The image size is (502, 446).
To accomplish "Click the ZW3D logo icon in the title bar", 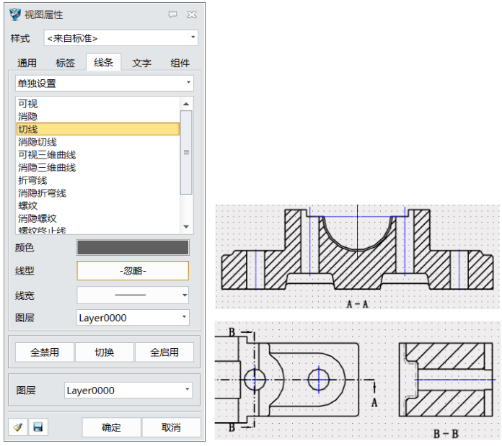I will pos(15,14).
